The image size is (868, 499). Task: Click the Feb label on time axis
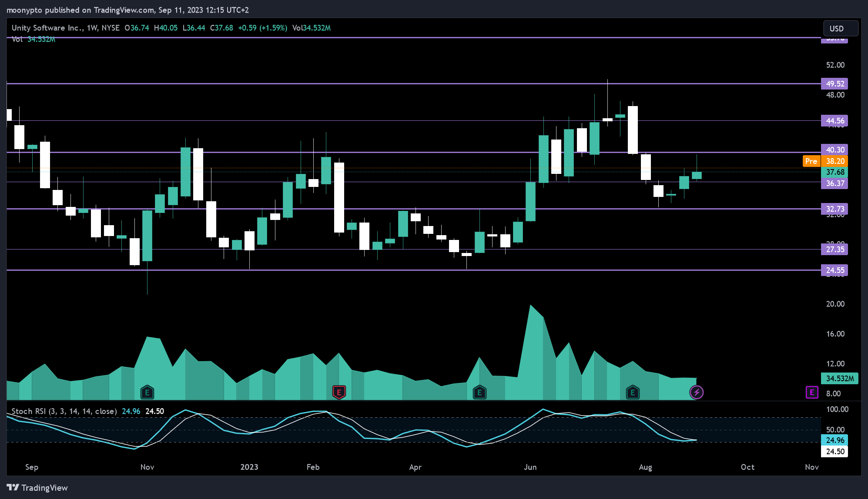pos(313,467)
